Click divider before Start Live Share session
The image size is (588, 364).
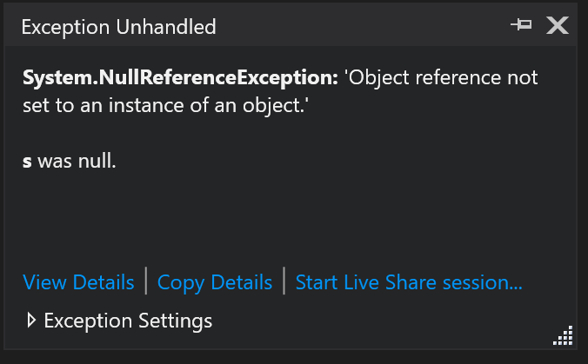point(284,282)
